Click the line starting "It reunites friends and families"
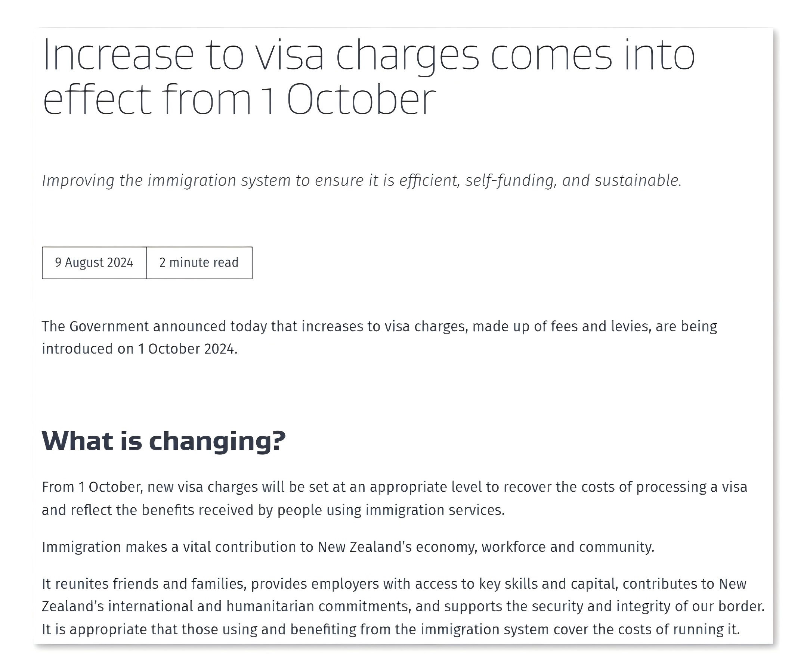This screenshot has height=672, width=807. tap(394, 584)
